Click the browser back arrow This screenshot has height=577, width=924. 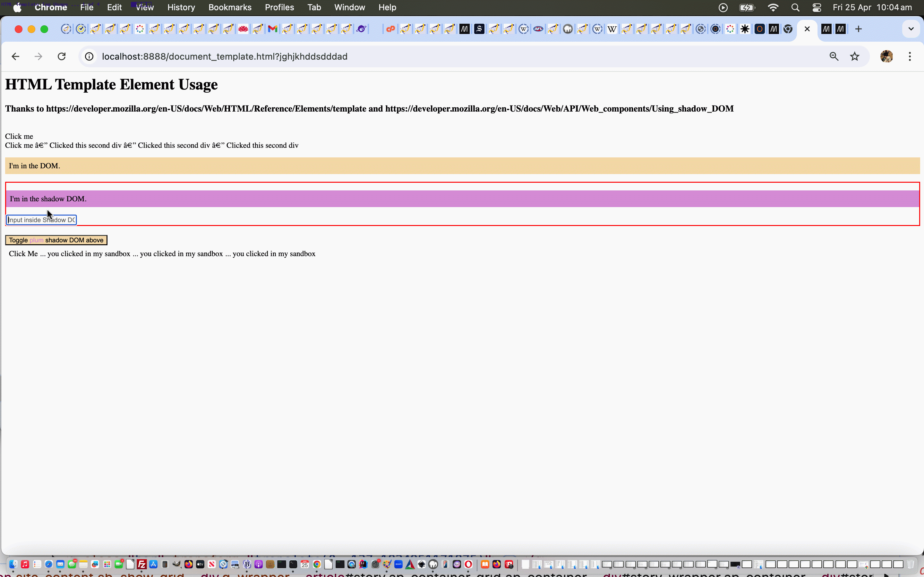coord(15,56)
